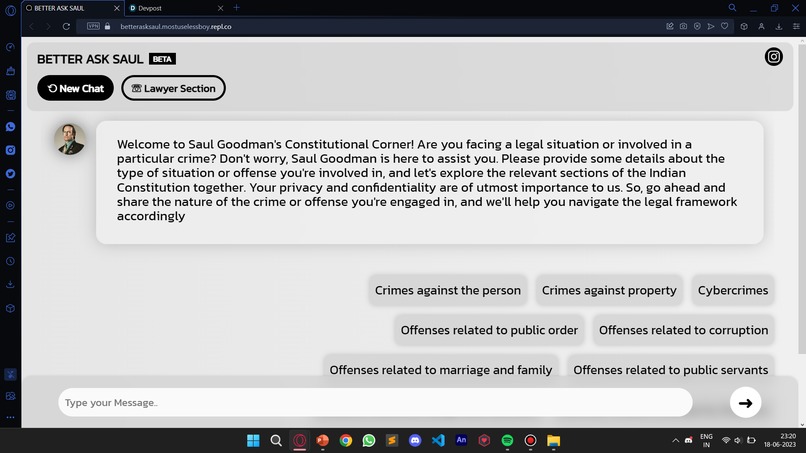Screen dimensions: 806x453
Task: Take a snapshot with camera icon
Action: point(683,26)
